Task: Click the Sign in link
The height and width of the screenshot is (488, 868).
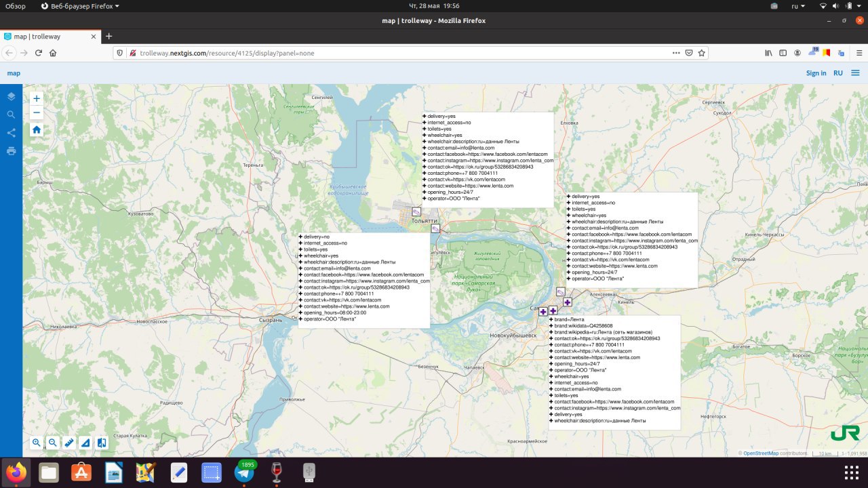Action: [816, 73]
